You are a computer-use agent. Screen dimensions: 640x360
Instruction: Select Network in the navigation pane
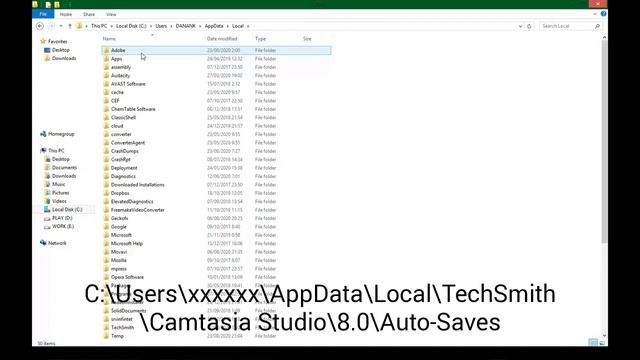pyautogui.click(x=57, y=243)
